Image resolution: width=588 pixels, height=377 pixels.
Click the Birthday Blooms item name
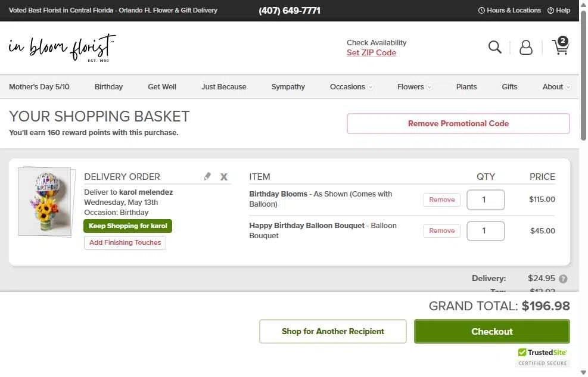(278, 194)
